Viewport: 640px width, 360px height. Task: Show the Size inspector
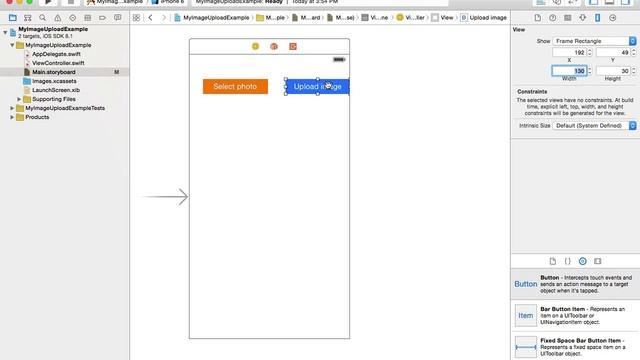[x=598, y=18]
